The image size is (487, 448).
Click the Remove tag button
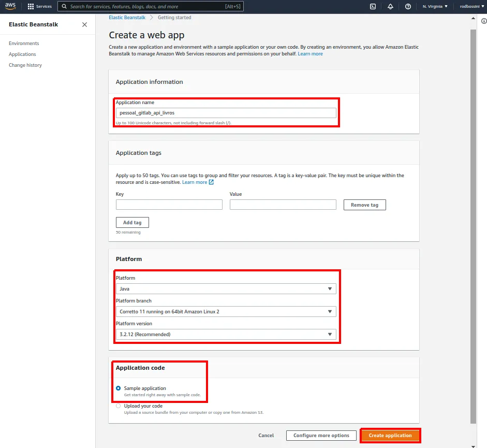click(365, 205)
